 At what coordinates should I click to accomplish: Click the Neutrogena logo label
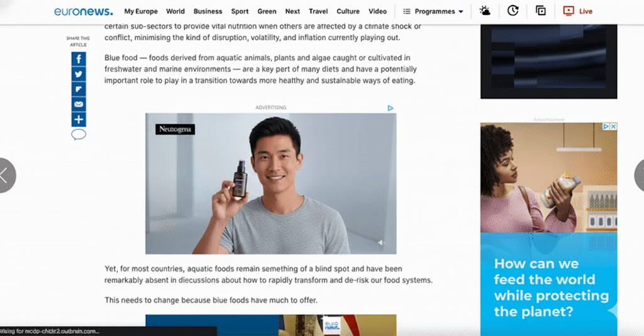pyautogui.click(x=175, y=129)
